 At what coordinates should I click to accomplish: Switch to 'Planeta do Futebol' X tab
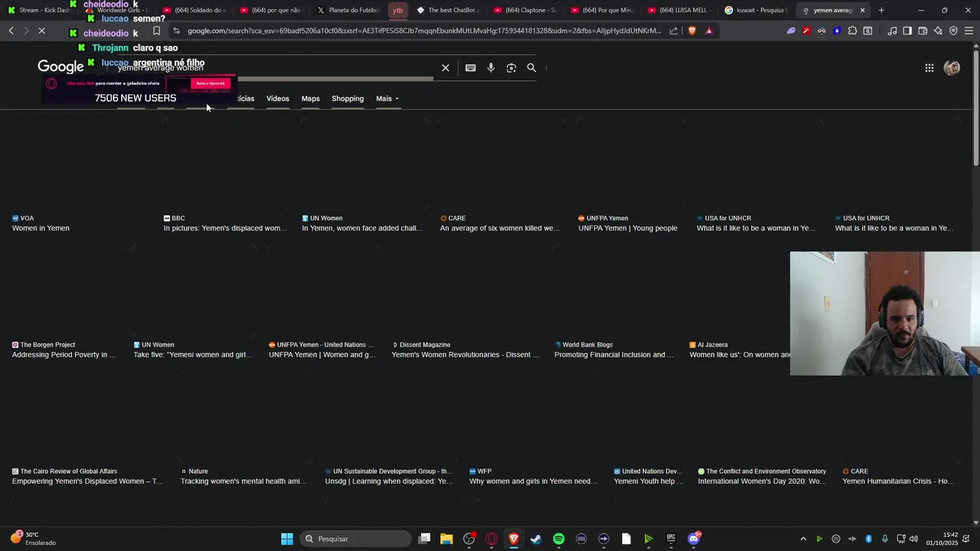tap(348, 10)
